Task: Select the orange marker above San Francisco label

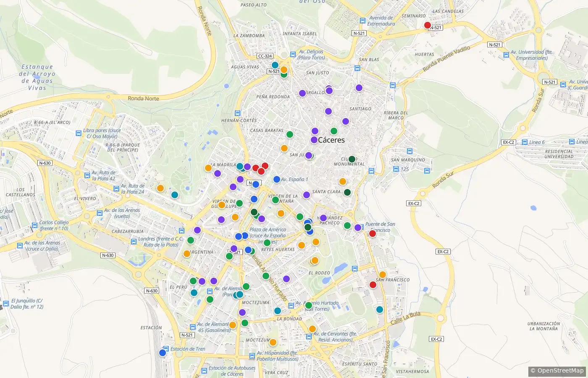Action: [x=382, y=274]
